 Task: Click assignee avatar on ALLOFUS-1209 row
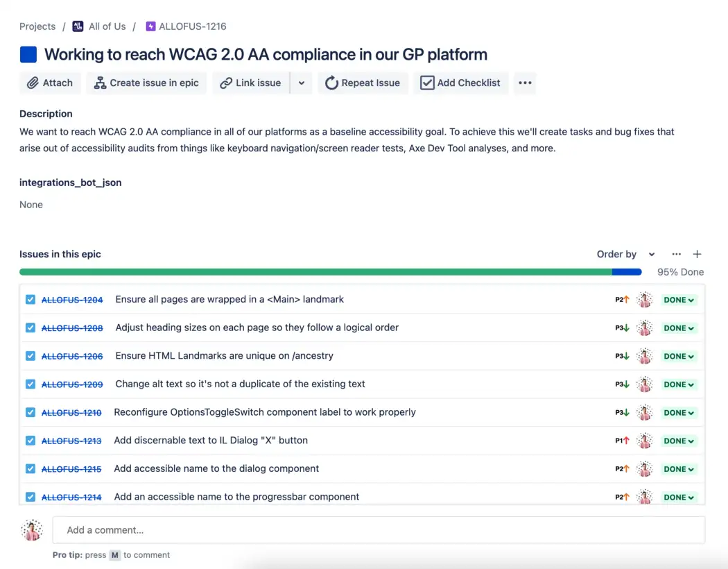644,384
